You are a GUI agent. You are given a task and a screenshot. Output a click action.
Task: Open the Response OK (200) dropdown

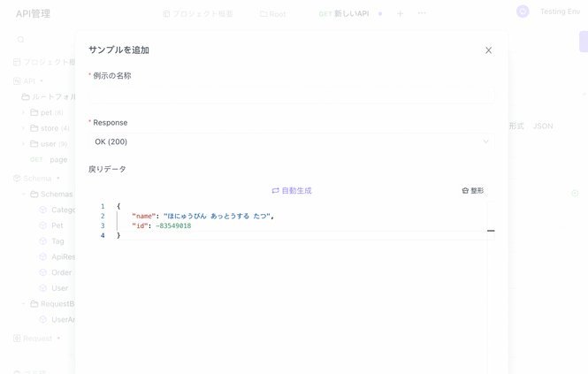(292, 141)
